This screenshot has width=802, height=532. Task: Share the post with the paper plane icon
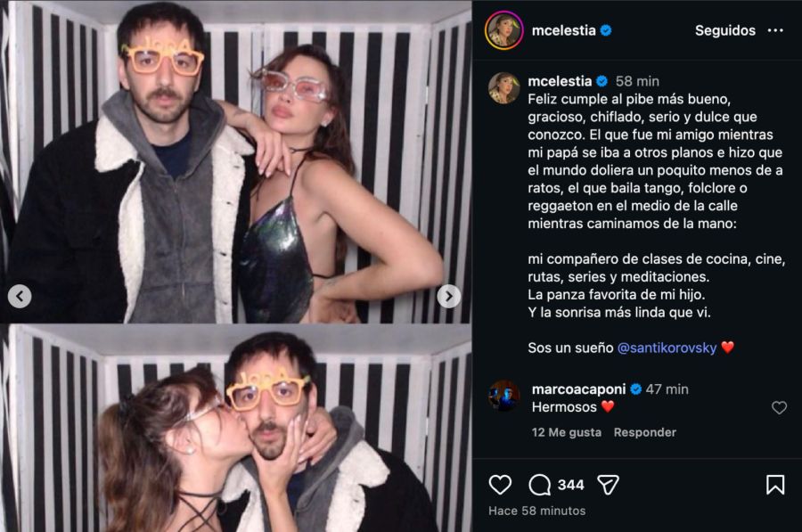click(x=608, y=485)
